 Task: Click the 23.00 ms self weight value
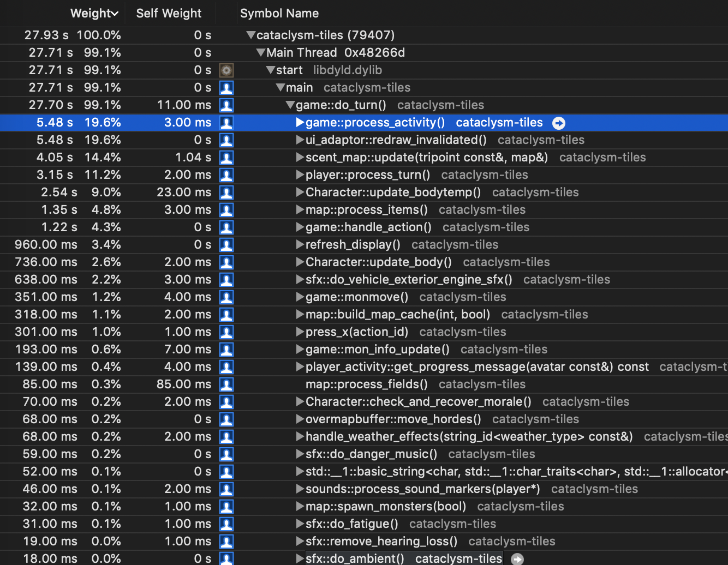tap(184, 193)
